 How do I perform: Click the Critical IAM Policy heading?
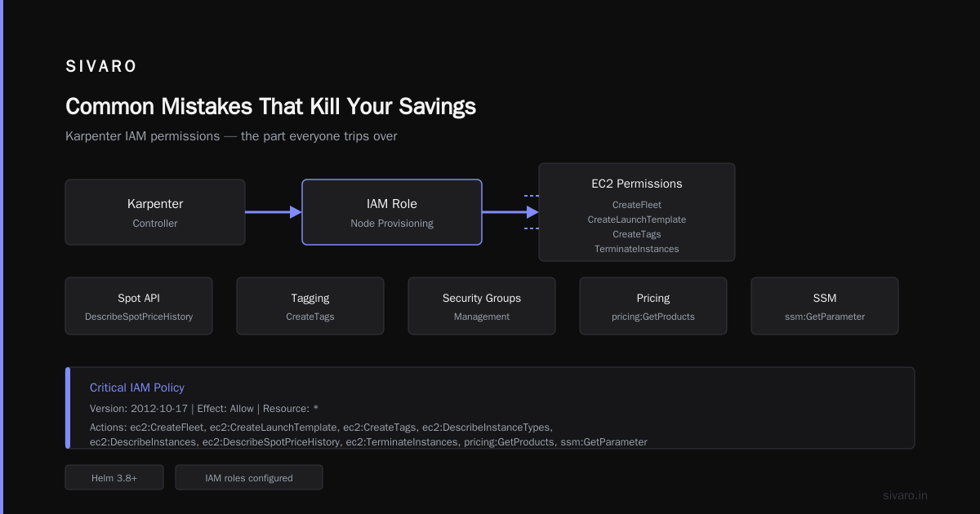137,388
